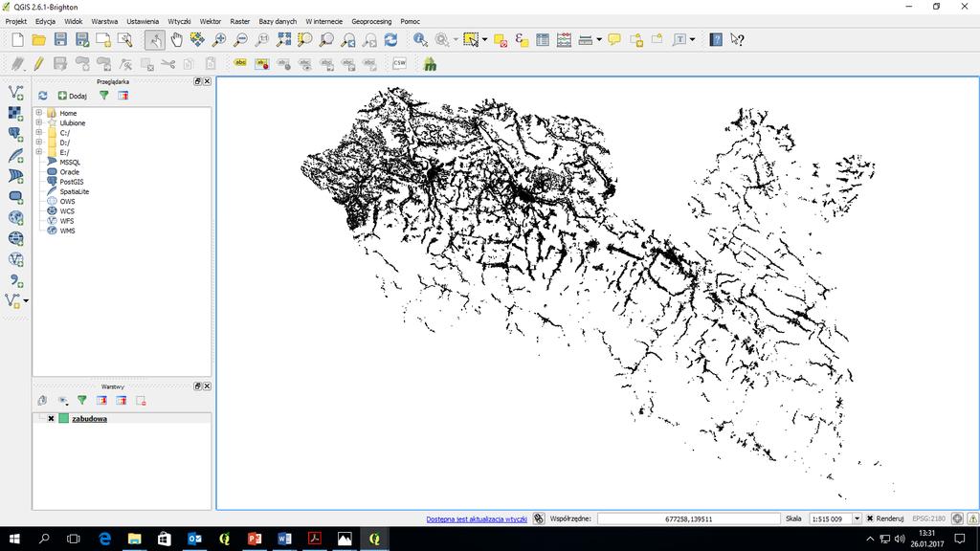The image size is (980, 551).
Task: Click the Windows Start button
Action: pyautogui.click(x=14, y=539)
